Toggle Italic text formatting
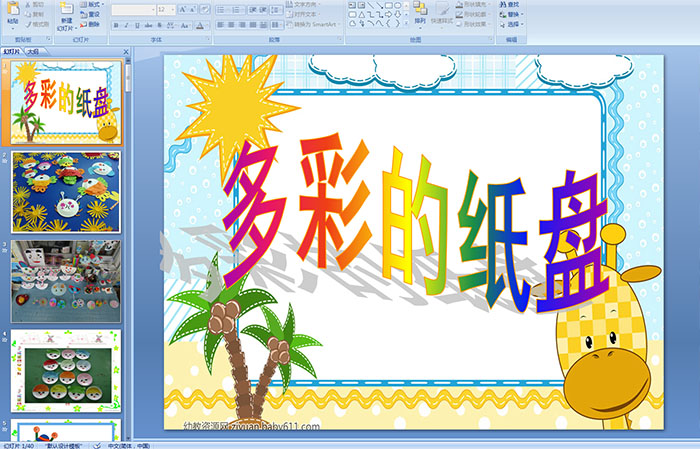Image resolution: width=700 pixels, height=449 pixels. pos(125,24)
